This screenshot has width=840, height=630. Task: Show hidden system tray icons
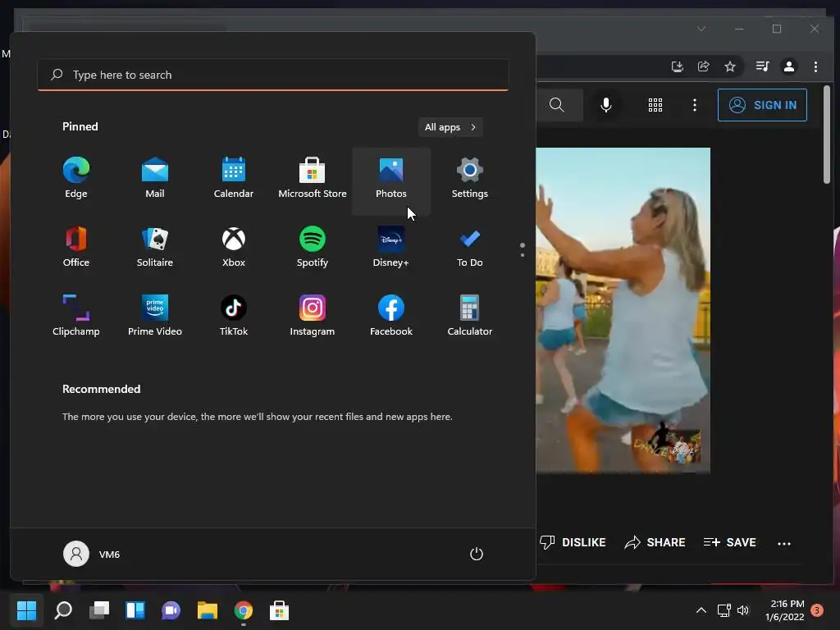click(x=701, y=610)
